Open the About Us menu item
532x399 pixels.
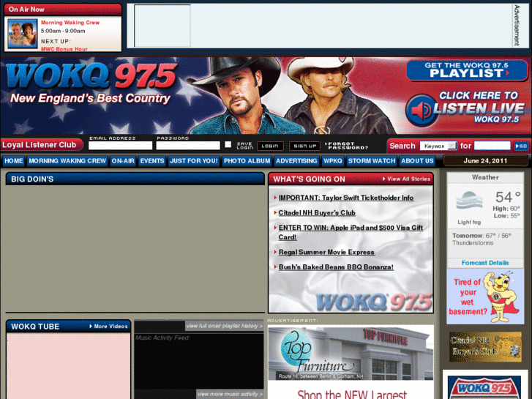point(417,161)
